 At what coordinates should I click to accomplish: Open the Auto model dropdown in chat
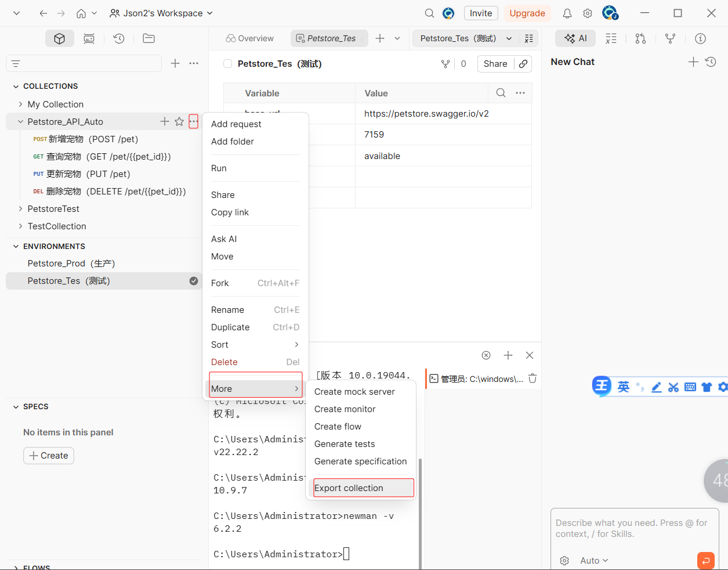click(x=594, y=561)
